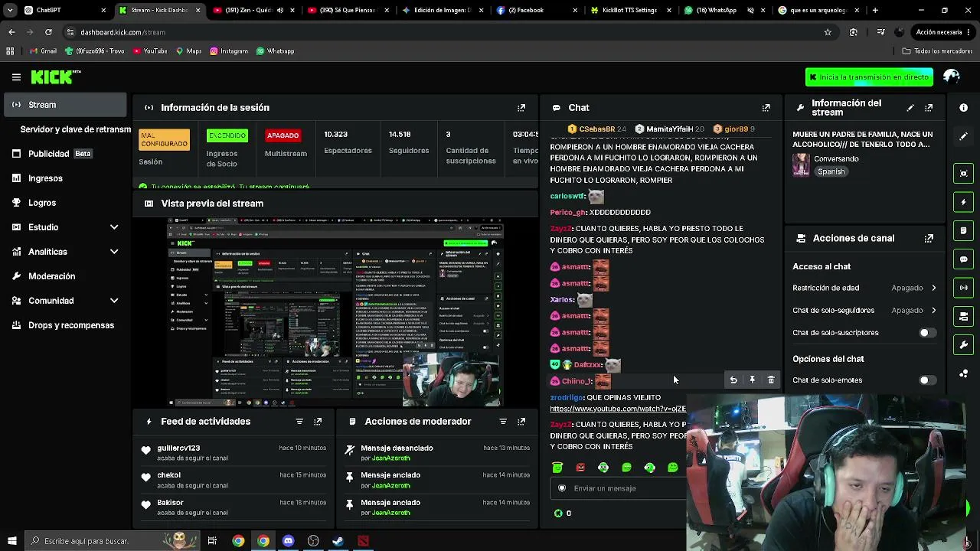Click Inicia la transmisión en directo button

(x=869, y=77)
